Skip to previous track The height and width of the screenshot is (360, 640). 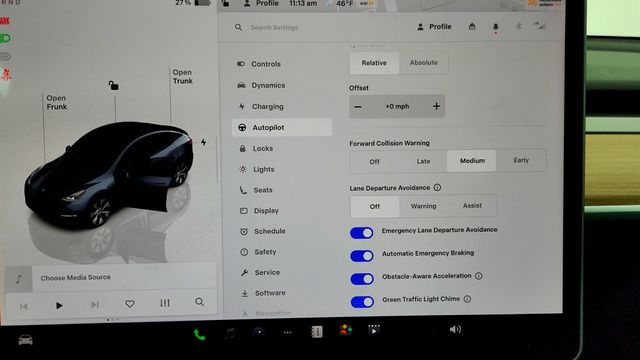point(24,306)
